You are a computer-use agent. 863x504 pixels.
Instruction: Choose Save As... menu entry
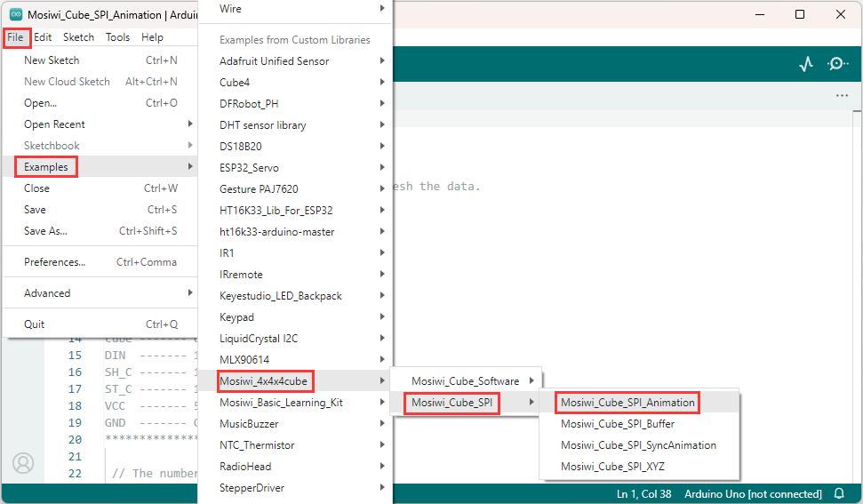(100, 231)
